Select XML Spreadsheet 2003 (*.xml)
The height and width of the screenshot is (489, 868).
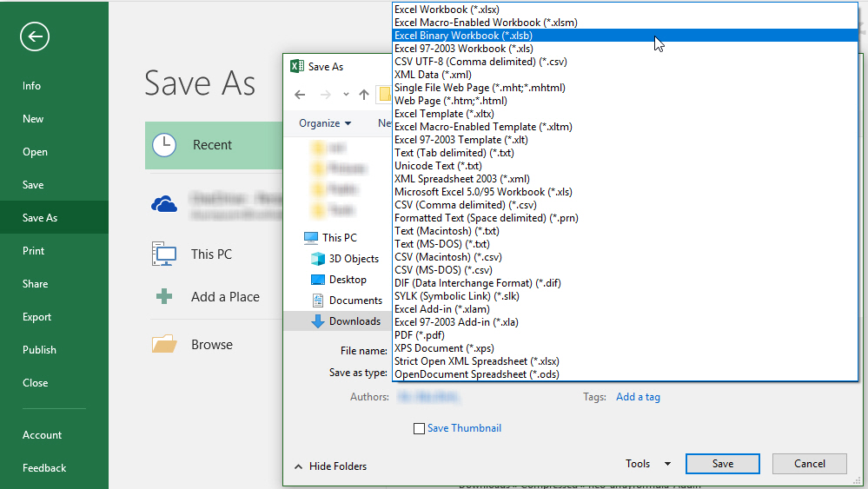625,179
